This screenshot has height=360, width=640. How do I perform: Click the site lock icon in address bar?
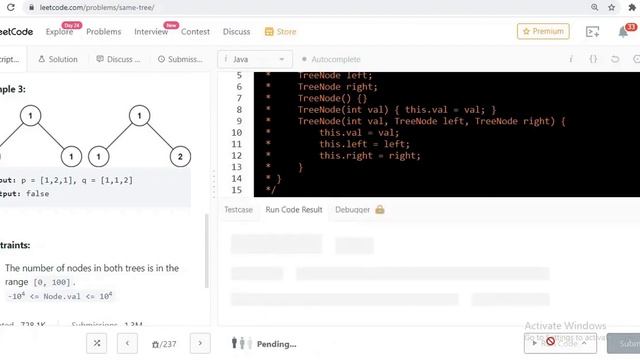point(31,7)
